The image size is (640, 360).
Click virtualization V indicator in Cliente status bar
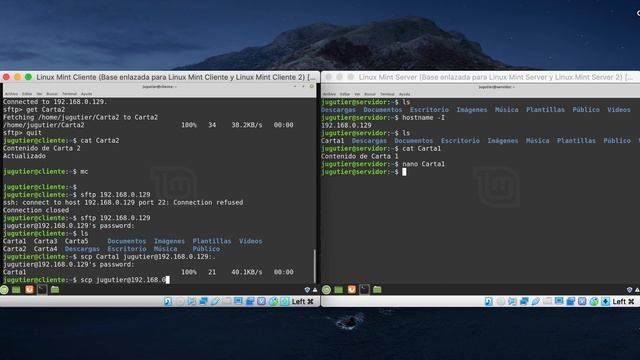pos(261,301)
